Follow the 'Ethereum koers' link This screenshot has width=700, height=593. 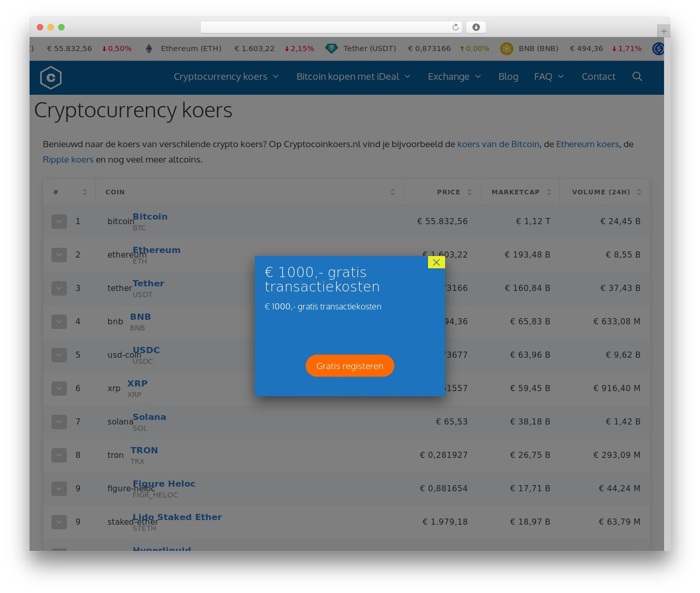tap(587, 144)
